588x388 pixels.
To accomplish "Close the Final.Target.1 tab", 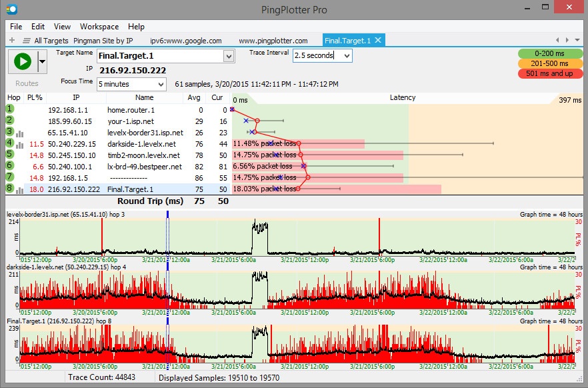I will coord(378,41).
